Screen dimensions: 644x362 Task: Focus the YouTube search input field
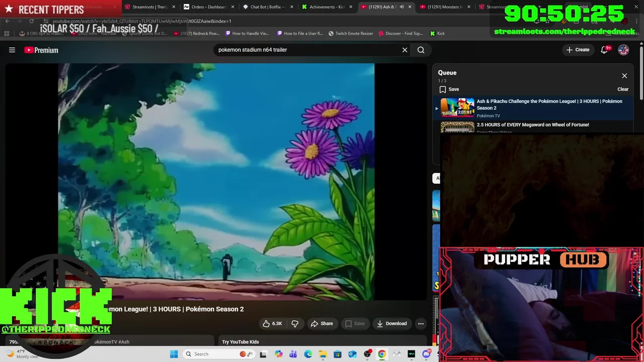(x=307, y=50)
